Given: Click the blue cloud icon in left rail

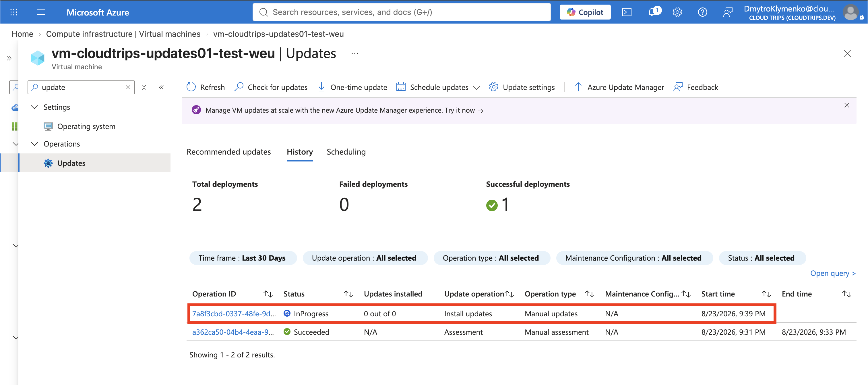Looking at the screenshot, I should [15, 108].
